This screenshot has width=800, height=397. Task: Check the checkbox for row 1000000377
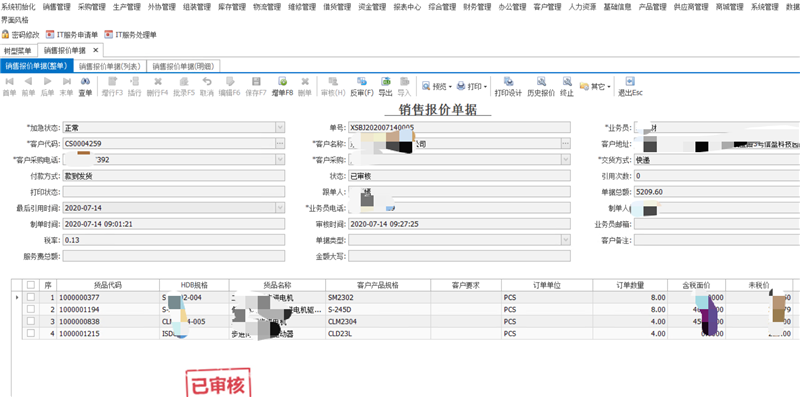31,297
